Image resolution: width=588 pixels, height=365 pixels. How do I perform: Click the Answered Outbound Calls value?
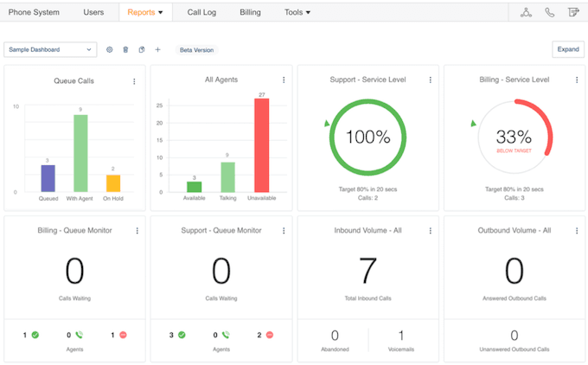tap(514, 271)
